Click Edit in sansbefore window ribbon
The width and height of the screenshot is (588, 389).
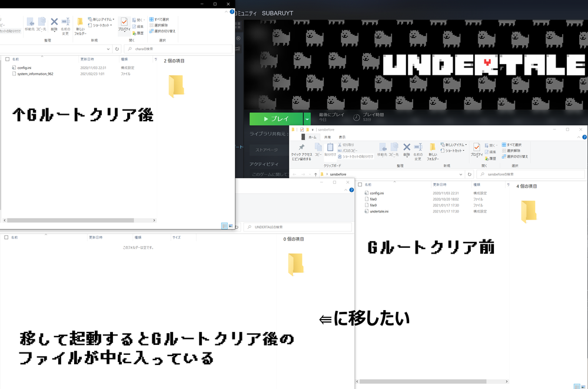(x=490, y=152)
